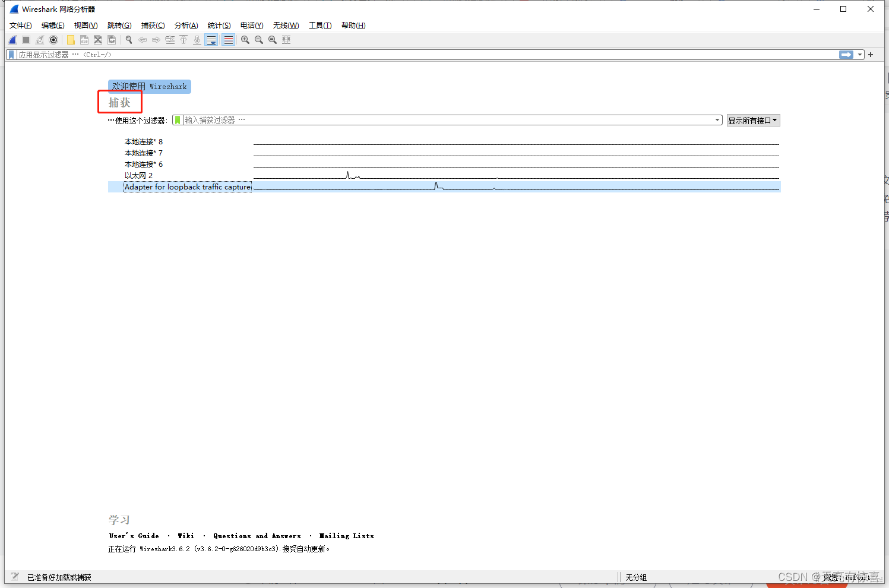Open the 电话(Y) menu
889x588 pixels.
click(x=252, y=26)
